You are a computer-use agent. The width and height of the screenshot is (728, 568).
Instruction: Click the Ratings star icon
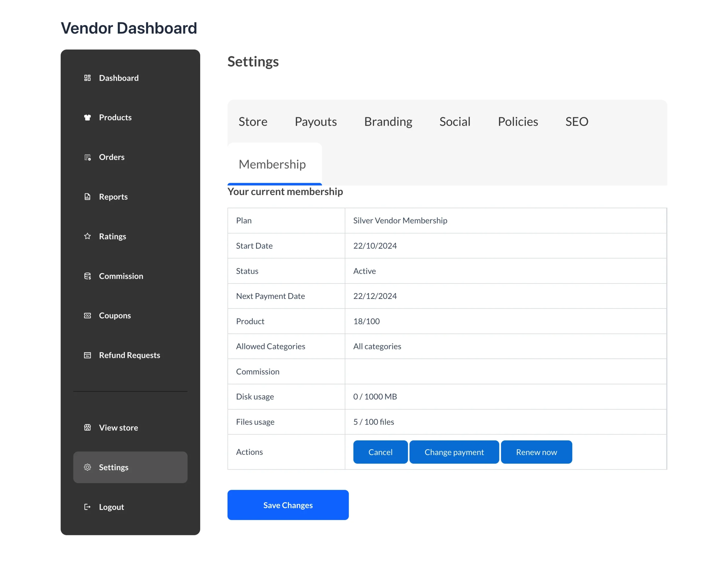[87, 237]
